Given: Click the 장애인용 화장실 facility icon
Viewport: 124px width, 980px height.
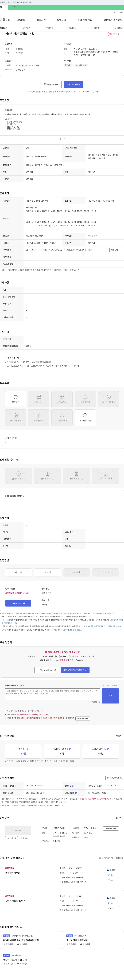Looking at the screenshot, I should [x=76, y=476].
